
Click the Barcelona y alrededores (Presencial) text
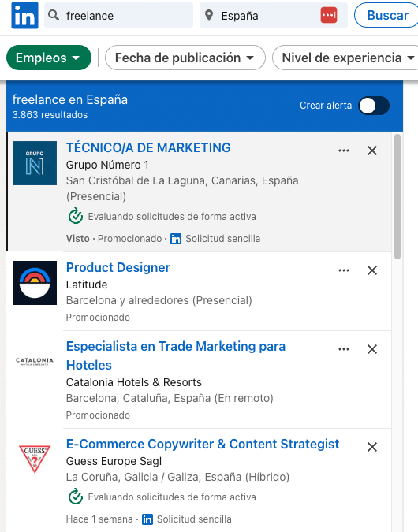pos(159,300)
